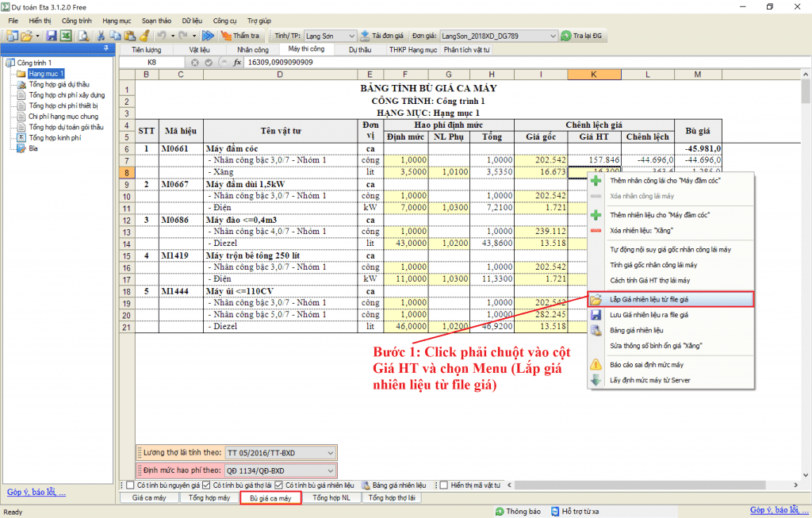This screenshot has height=518, width=812.
Task: Cancel the formula bar entry
Action: pos(195,62)
